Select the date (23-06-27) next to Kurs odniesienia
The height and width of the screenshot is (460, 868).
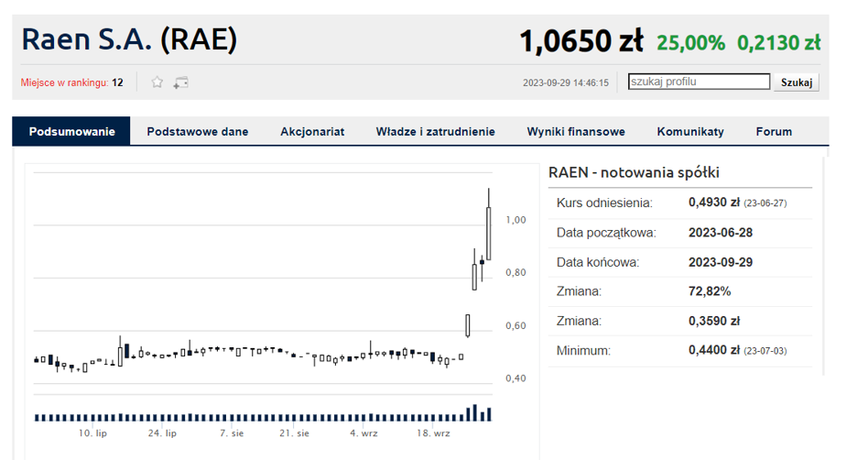pyautogui.click(x=765, y=203)
